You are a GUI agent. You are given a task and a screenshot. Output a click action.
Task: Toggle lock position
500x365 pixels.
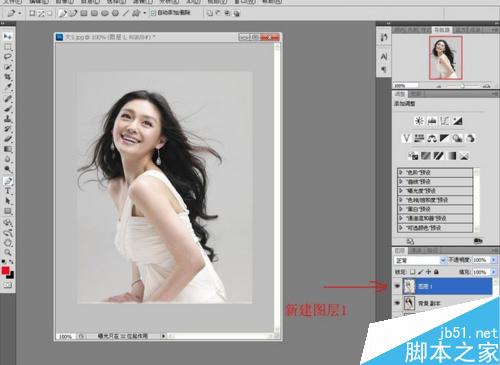pyautogui.click(x=428, y=272)
